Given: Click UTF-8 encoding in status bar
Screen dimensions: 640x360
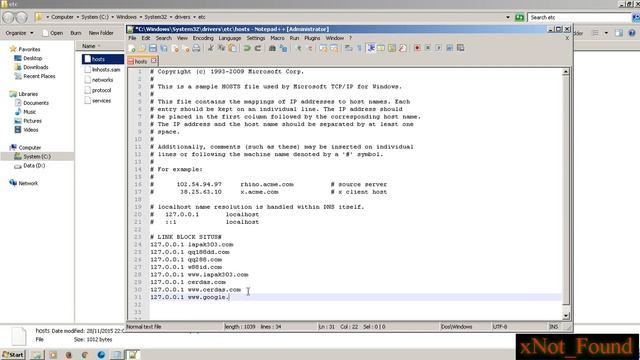Looking at the screenshot, I should coord(500,327).
